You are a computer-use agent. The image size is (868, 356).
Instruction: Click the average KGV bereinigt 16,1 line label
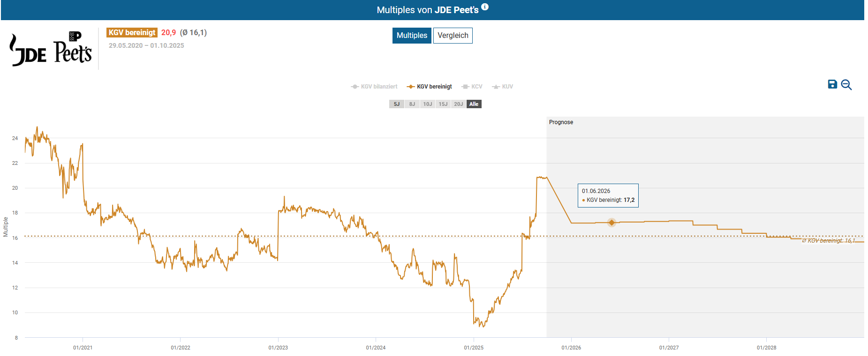click(x=829, y=241)
